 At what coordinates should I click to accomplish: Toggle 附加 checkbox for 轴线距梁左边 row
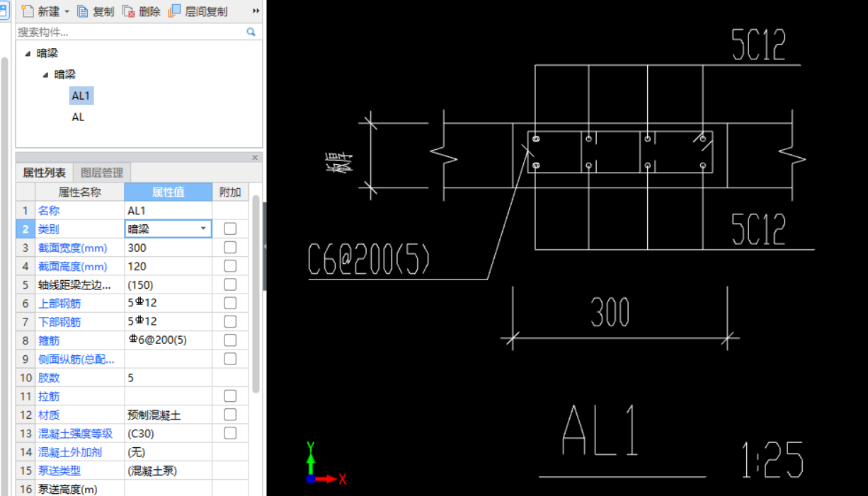pos(230,284)
